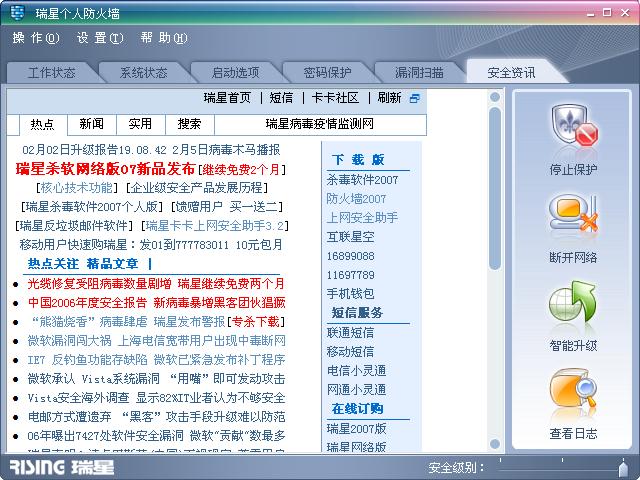This screenshot has width=640, height=480.
Task: Open 瑞星杀软网络版07新品发布 headline
Action: 106,169
